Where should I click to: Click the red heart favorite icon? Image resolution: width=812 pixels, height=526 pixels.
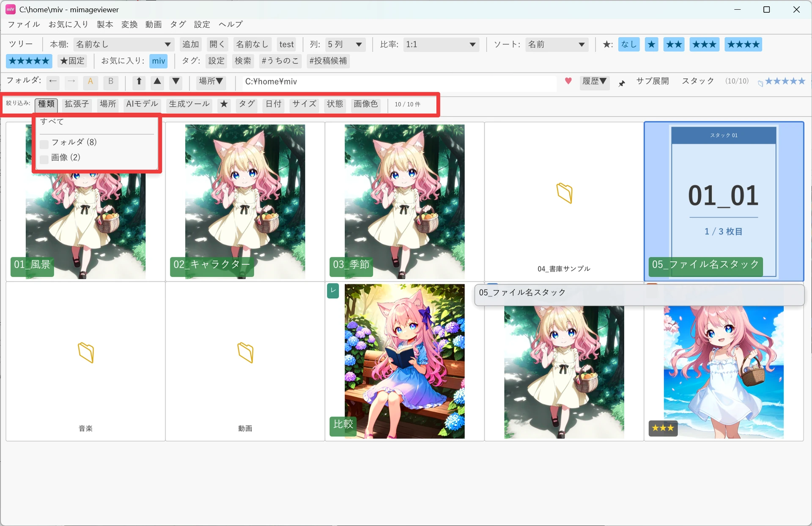[x=568, y=81]
